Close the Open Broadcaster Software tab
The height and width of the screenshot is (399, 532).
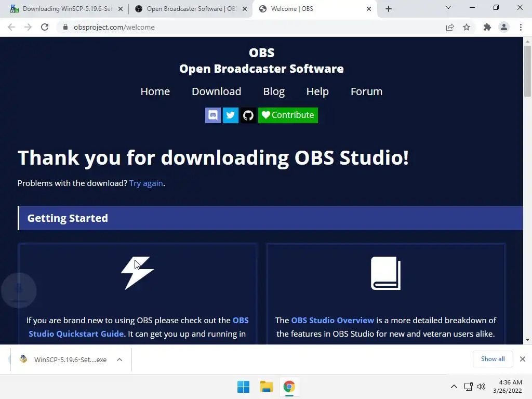click(x=245, y=9)
